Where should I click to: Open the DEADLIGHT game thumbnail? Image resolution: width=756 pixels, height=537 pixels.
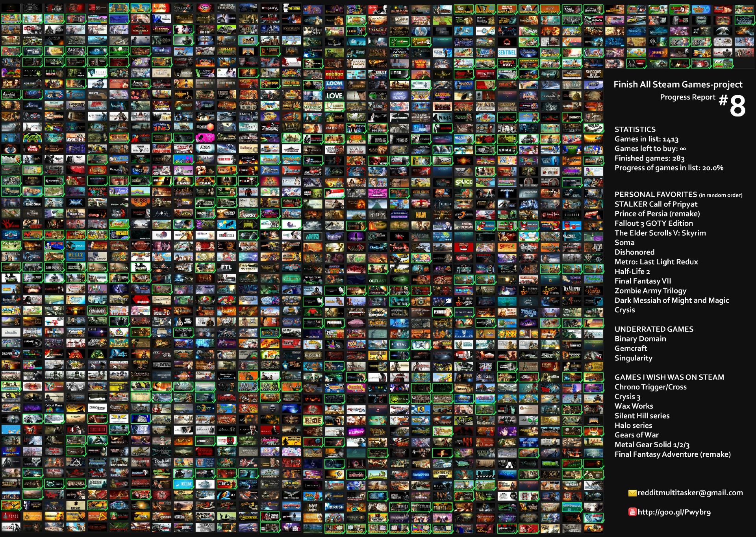[x=97, y=483]
